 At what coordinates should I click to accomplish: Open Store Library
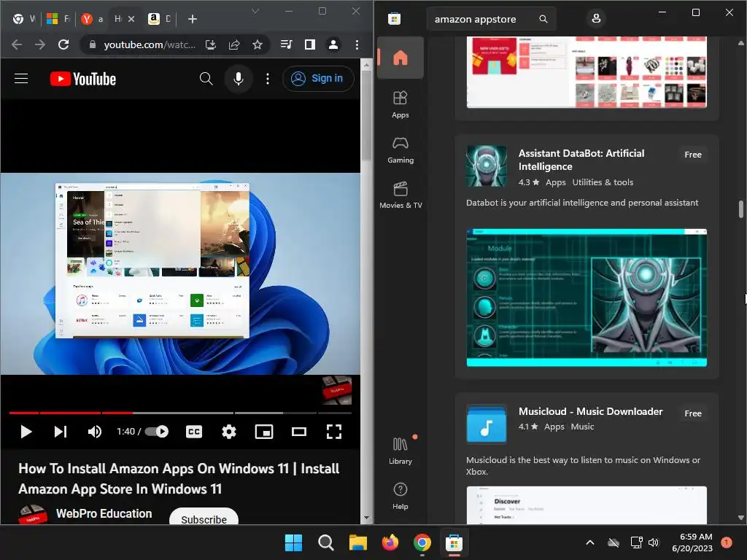pyautogui.click(x=400, y=451)
